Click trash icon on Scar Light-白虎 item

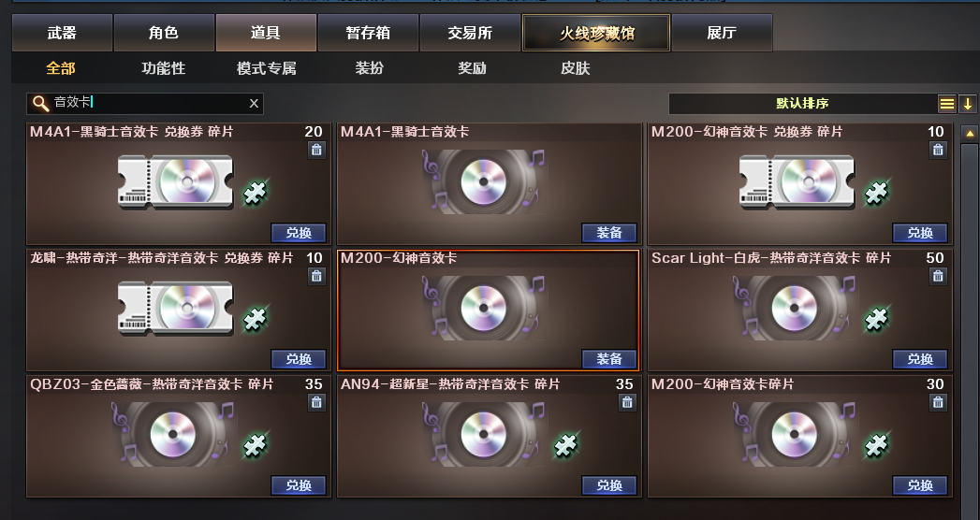(938, 276)
